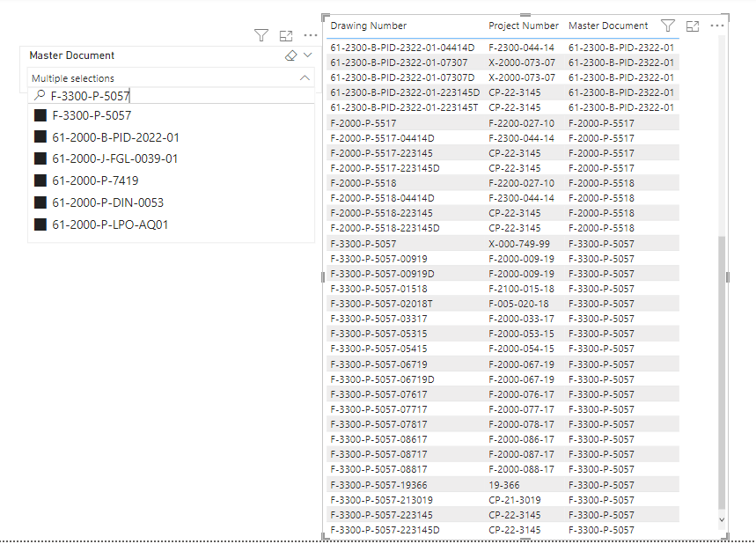Select Project Number cell F-2000-078-17
Image resolution: width=756 pixels, height=544 pixels.
point(521,424)
